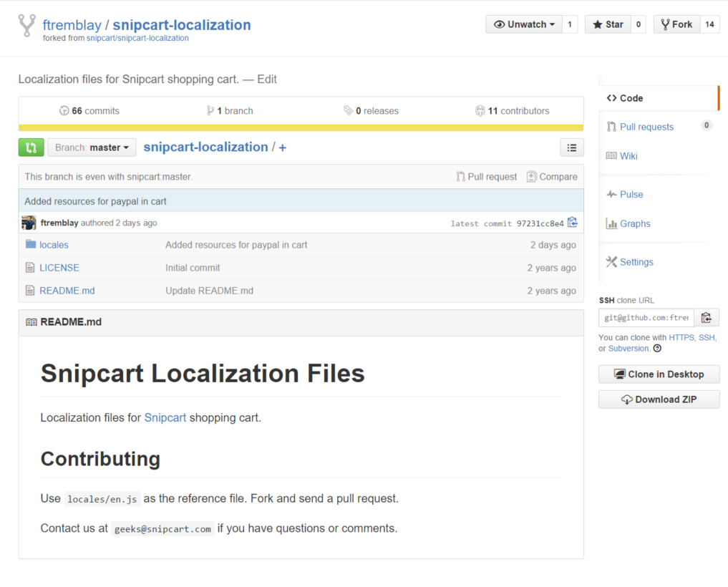Switch clone URL to HTTPS

(x=681, y=338)
